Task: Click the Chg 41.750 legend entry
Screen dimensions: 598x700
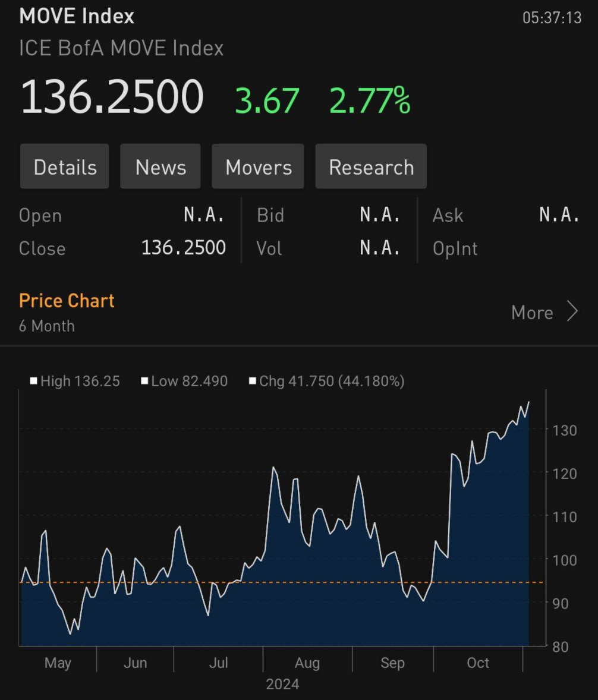Action: 326,381
